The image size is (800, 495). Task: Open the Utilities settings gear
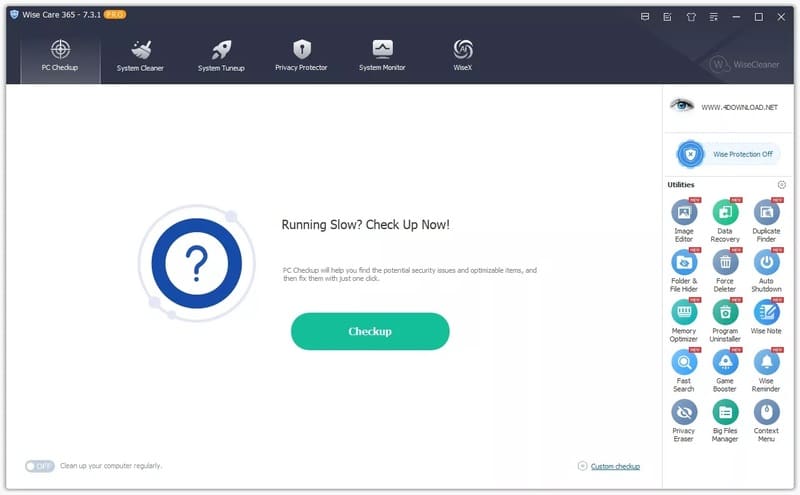(x=782, y=185)
